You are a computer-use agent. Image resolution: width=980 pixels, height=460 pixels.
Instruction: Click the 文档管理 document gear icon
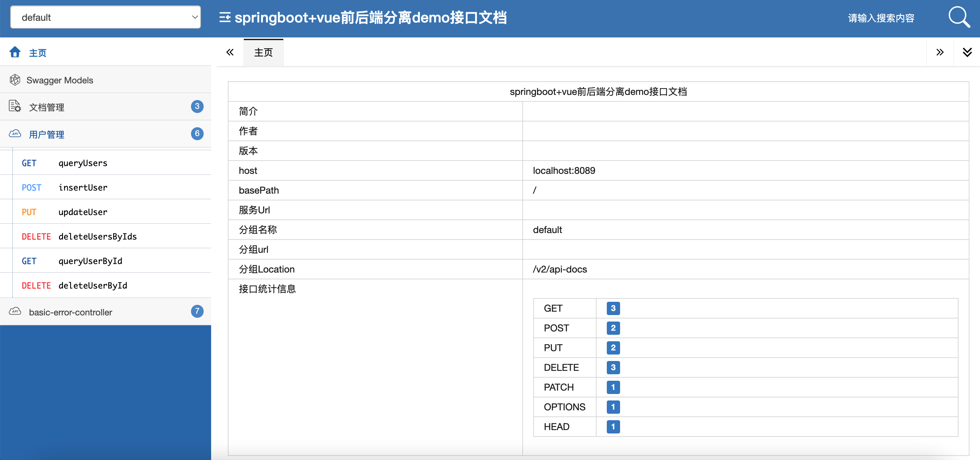coord(15,106)
